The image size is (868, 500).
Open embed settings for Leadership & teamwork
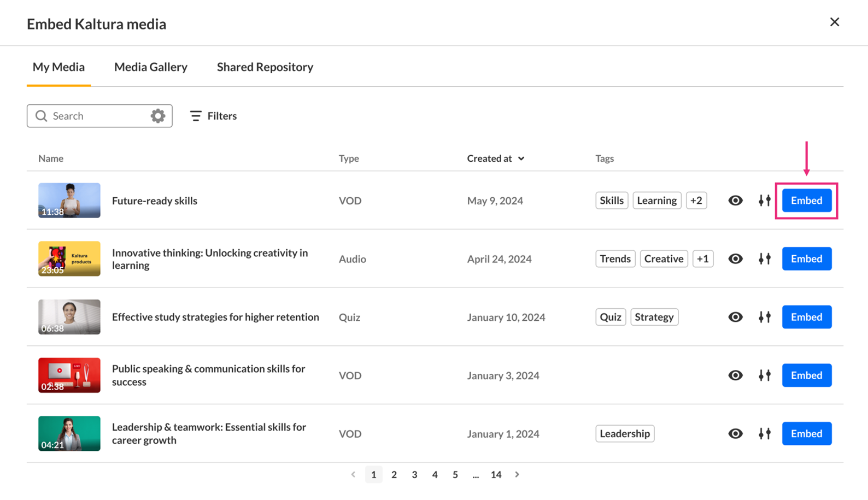coord(764,434)
